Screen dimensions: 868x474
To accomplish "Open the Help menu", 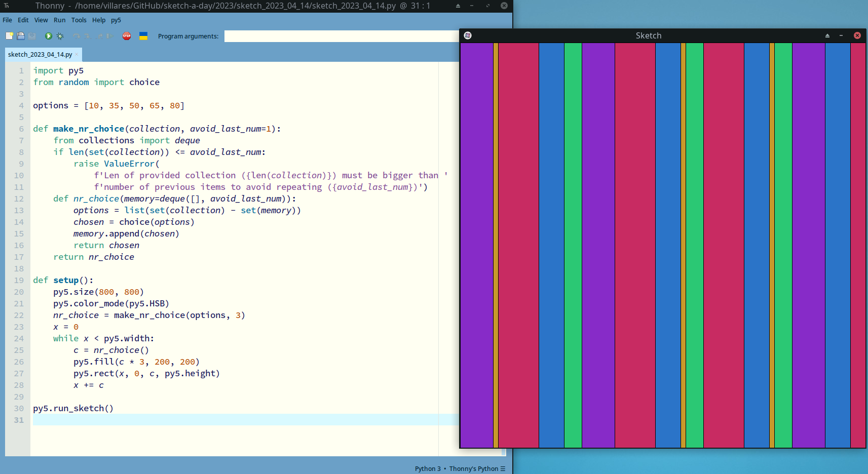I will click(99, 20).
